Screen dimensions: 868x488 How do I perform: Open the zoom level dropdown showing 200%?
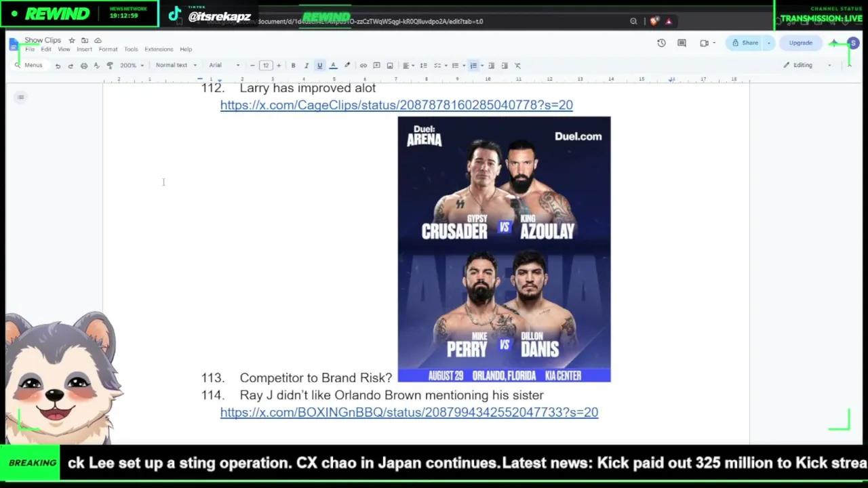(132, 66)
